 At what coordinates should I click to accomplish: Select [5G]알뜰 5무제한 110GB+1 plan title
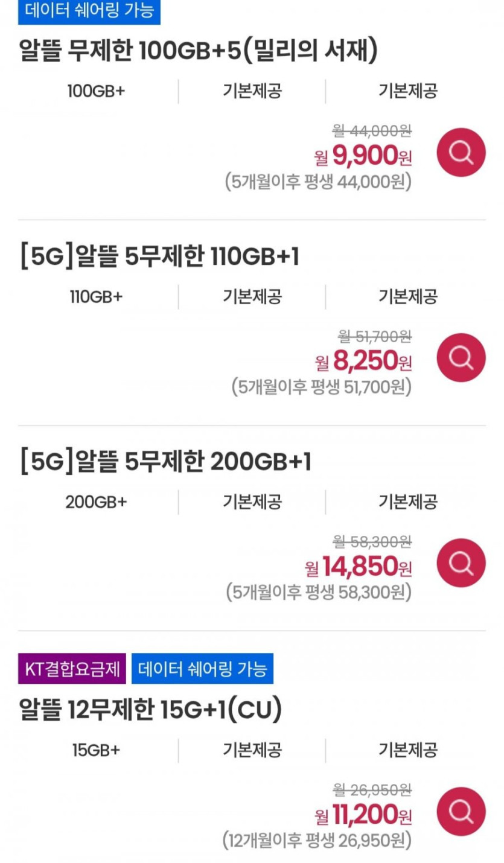click(159, 258)
